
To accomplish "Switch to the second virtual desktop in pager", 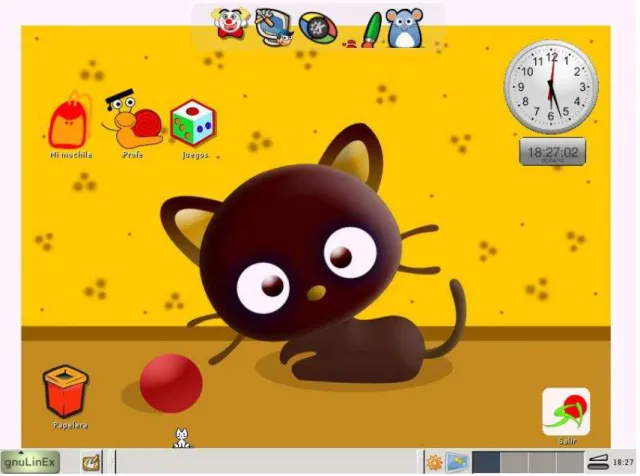I will point(514,462).
